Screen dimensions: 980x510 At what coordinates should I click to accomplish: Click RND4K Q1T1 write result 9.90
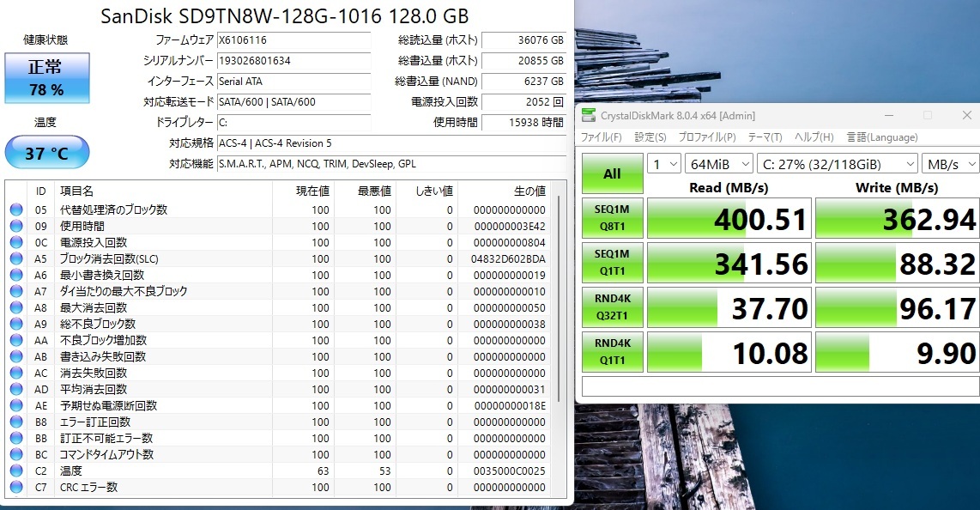898,352
